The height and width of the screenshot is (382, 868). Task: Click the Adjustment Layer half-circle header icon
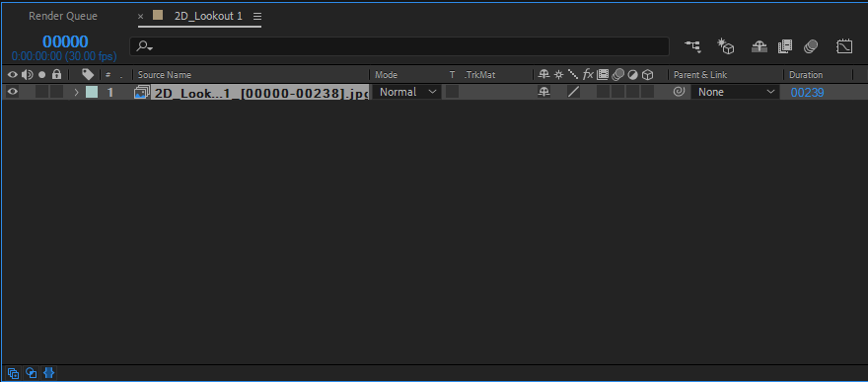(x=632, y=75)
